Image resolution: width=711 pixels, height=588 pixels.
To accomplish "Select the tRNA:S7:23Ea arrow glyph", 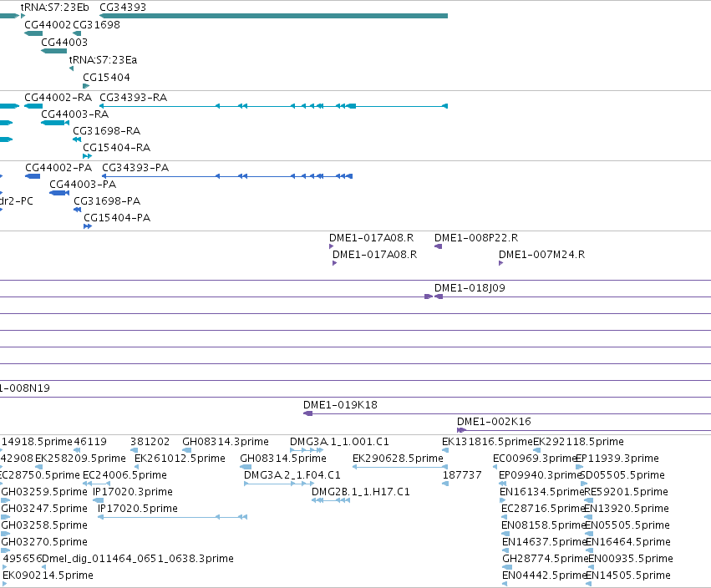I will click(x=71, y=68).
